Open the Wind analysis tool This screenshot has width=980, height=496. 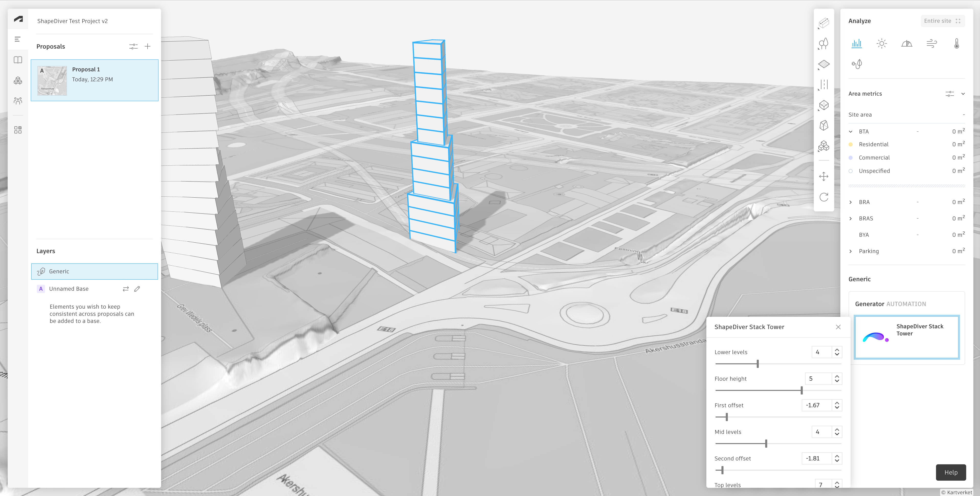click(931, 43)
